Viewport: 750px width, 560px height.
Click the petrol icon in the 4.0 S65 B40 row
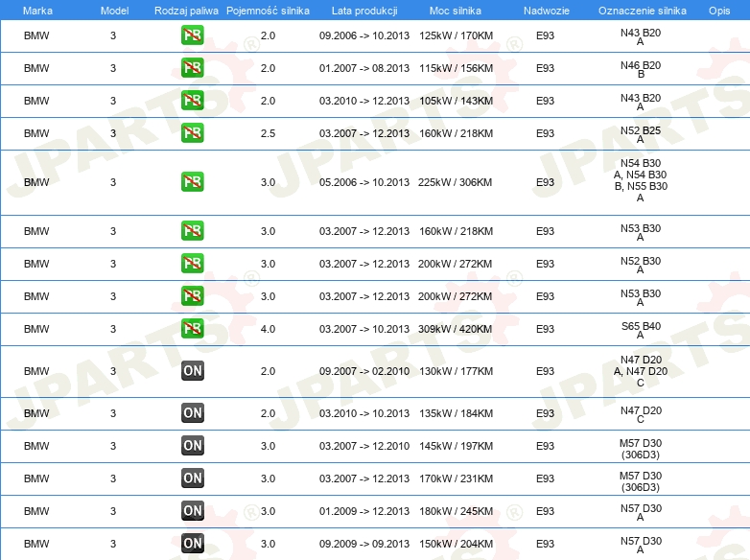point(192,329)
